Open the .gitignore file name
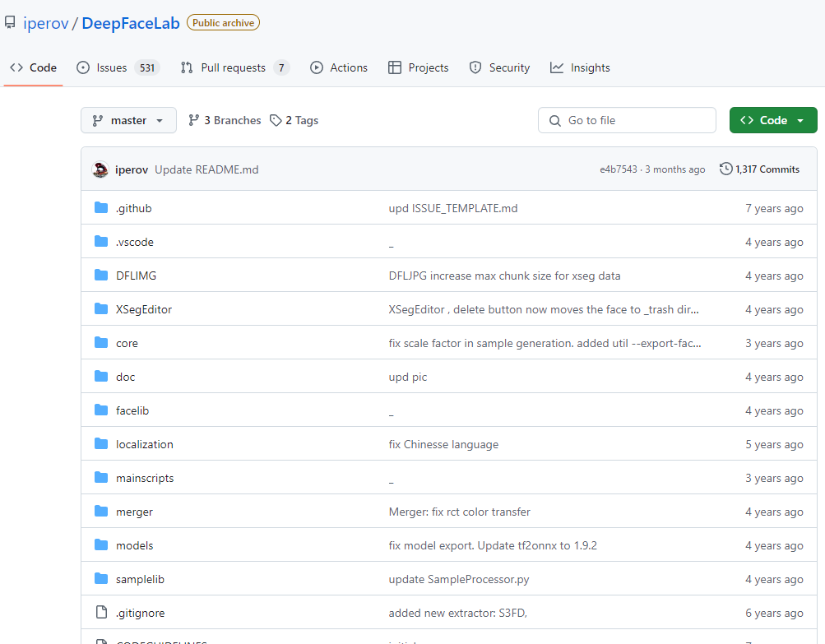 coord(140,613)
